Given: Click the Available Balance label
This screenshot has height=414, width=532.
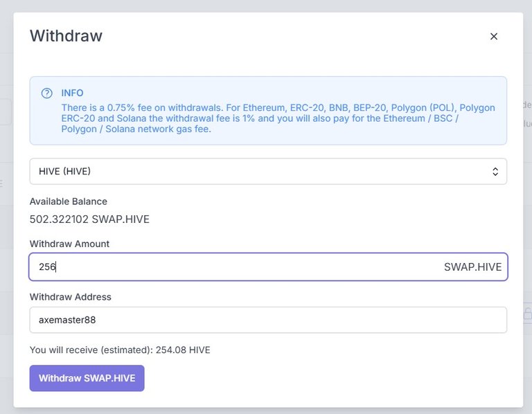Looking at the screenshot, I should 69,201.
